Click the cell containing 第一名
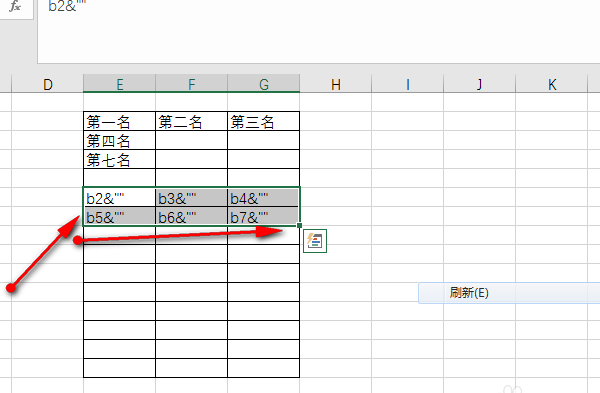600x393 pixels. pyautogui.click(x=119, y=121)
